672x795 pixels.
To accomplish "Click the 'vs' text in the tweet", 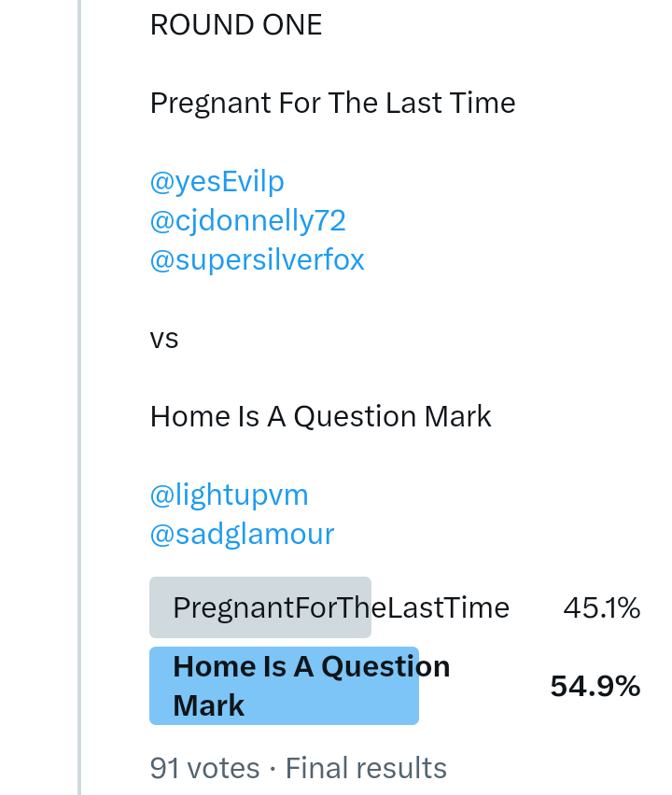I will pos(164,338).
